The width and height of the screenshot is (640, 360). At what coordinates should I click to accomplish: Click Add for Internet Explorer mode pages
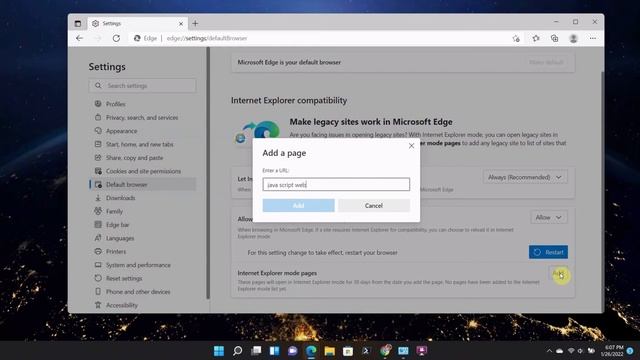click(x=558, y=273)
